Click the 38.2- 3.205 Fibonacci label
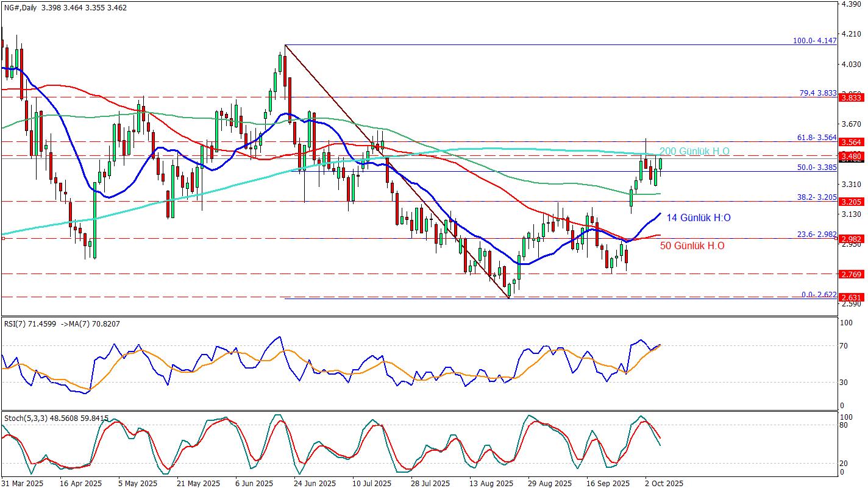 [816, 197]
